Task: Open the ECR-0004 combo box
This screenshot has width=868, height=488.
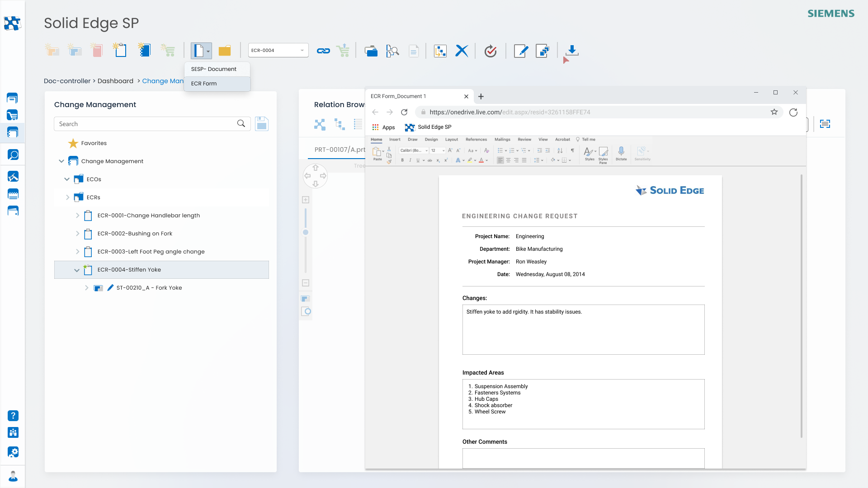Action: (278, 51)
